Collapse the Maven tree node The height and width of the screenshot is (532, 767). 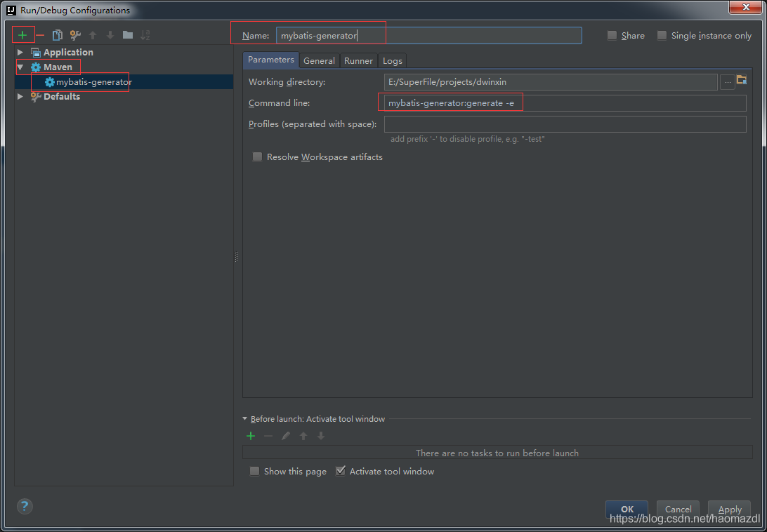(20, 67)
